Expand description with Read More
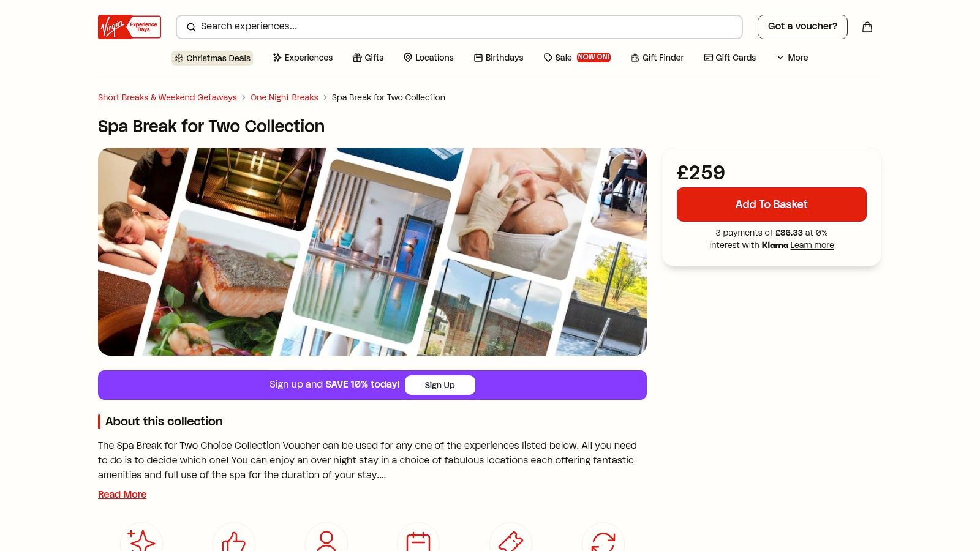The width and height of the screenshot is (980, 551). [x=123, y=495]
